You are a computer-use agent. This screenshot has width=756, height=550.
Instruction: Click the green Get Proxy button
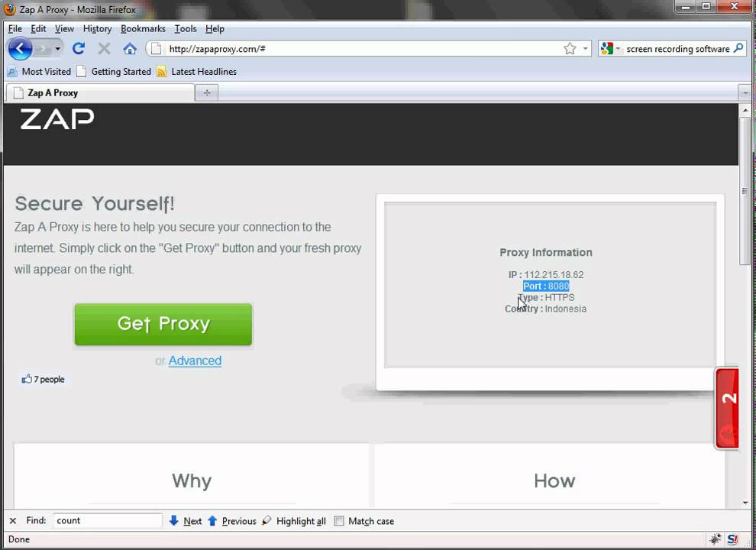pyautogui.click(x=163, y=324)
